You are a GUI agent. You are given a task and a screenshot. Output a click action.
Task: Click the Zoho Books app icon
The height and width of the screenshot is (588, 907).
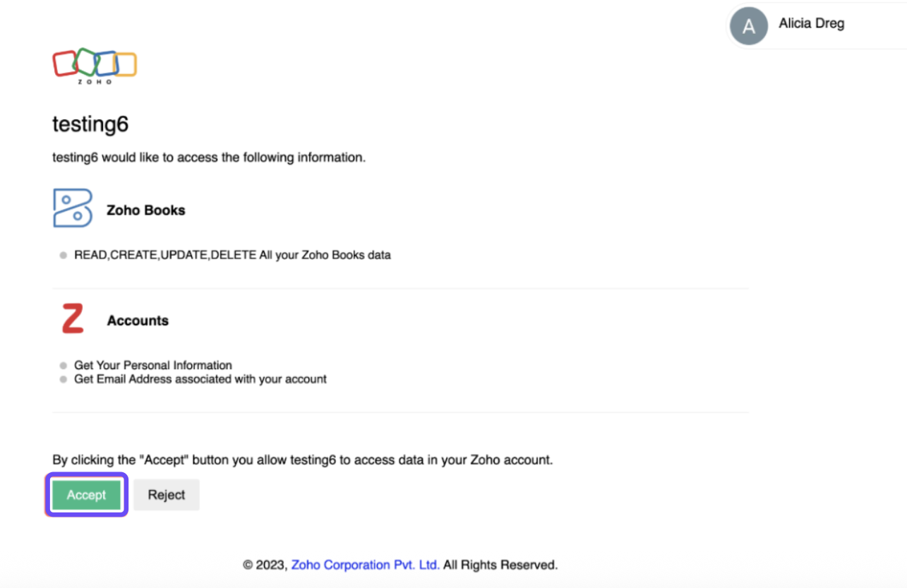73,208
